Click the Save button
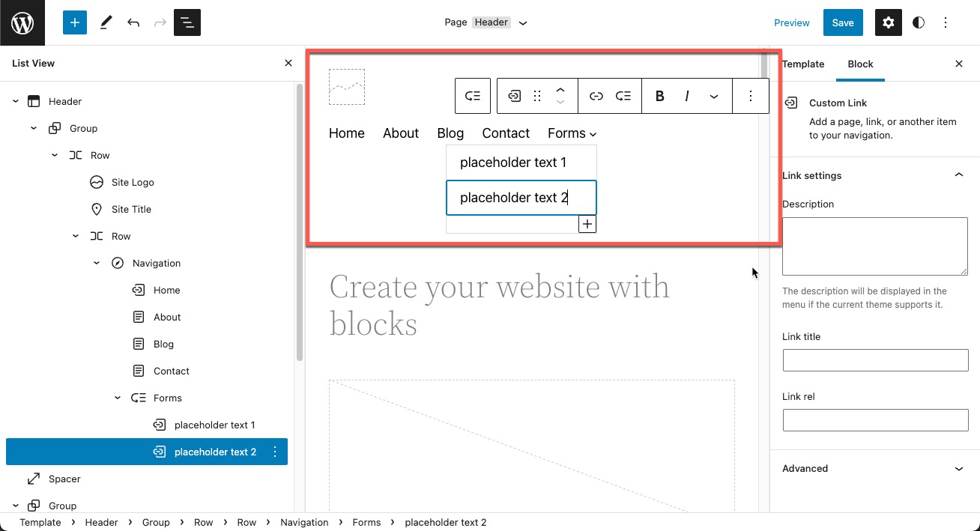 842,22
